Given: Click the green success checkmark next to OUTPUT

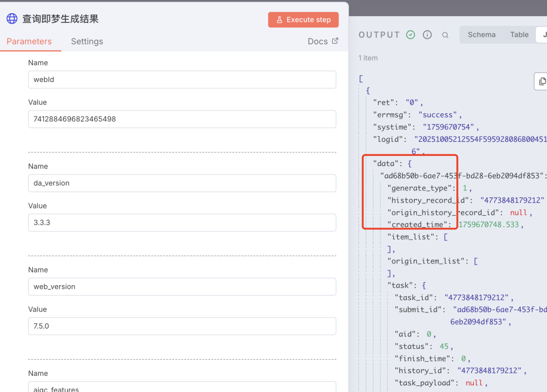Looking at the screenshot, I should pos(411,35).
